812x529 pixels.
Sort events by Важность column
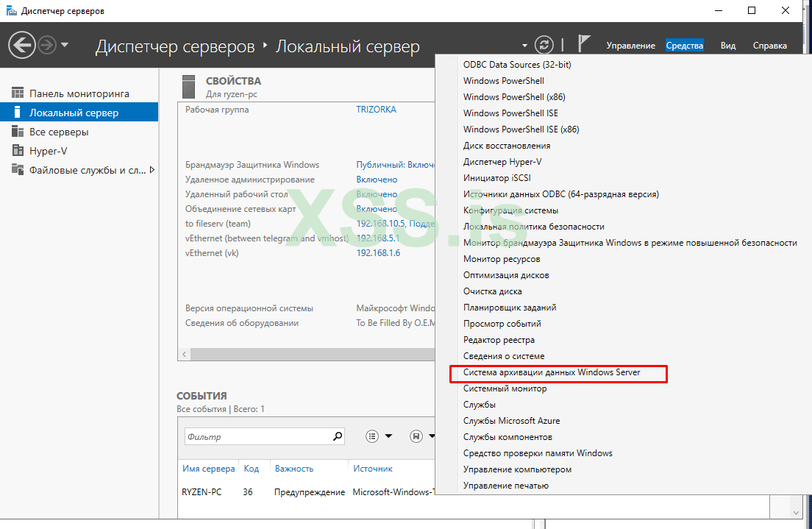pos(294,469)
